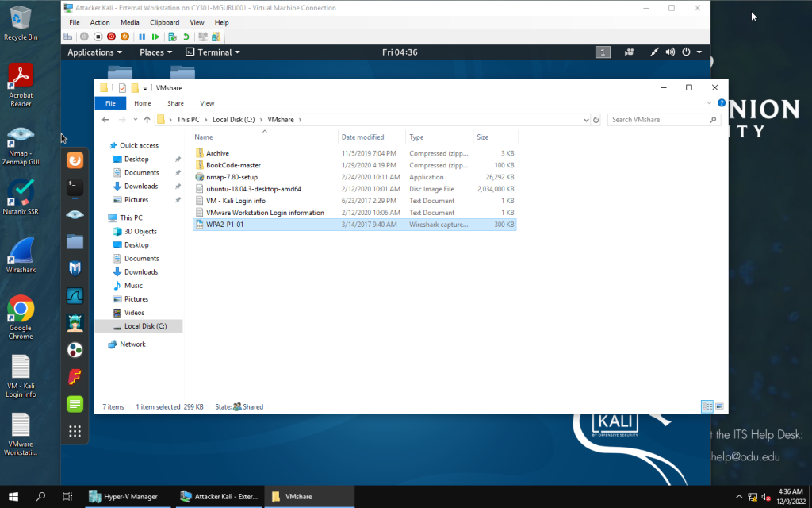Select Network in navigation pane
Viewport: 812px width, 508px height.
132,344
